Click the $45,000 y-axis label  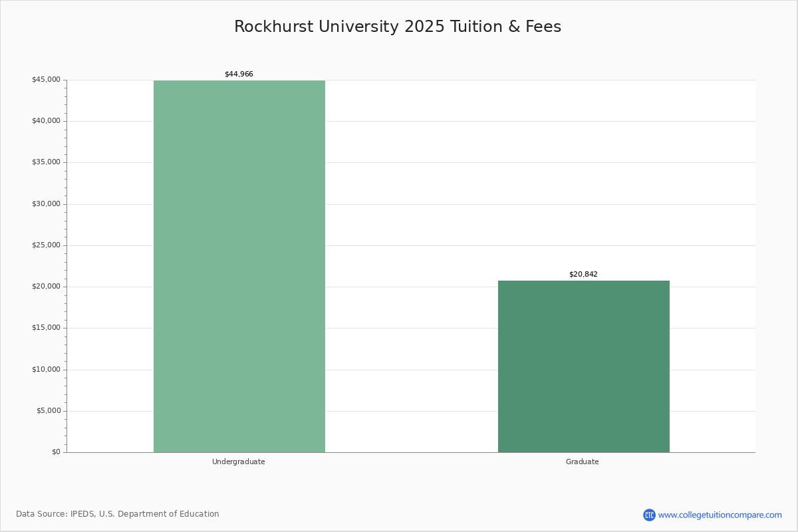pos(46,80)
